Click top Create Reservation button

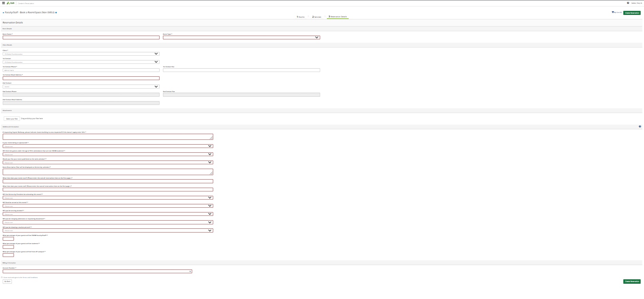pyautogui.click(x=632, y=13)
